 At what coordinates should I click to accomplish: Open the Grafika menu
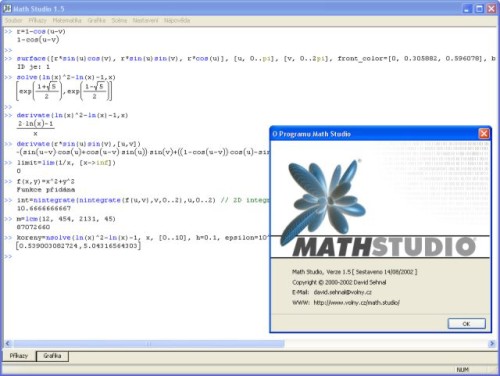[96, 21]
